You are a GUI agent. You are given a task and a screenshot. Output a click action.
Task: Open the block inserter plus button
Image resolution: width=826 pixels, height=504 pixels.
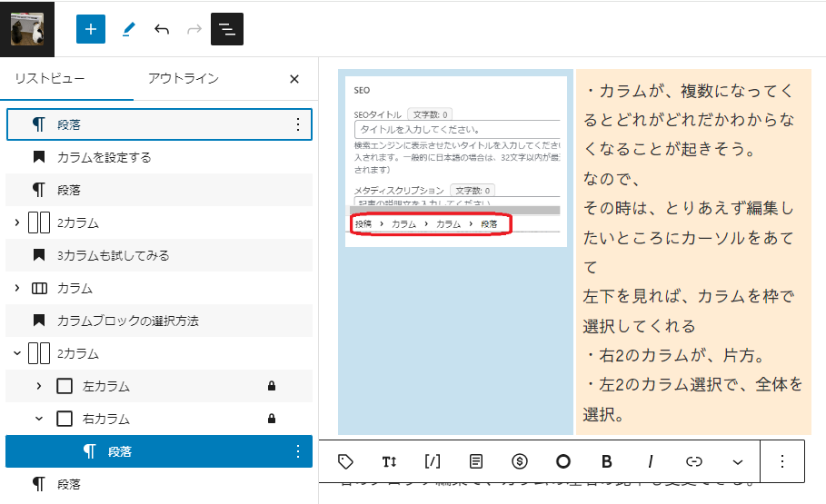click(x=91, y=29)
